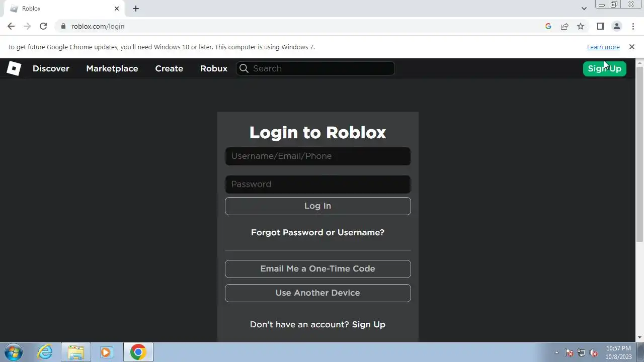Focus the Password field
The image size is (644, 362).
coord(317,185)
